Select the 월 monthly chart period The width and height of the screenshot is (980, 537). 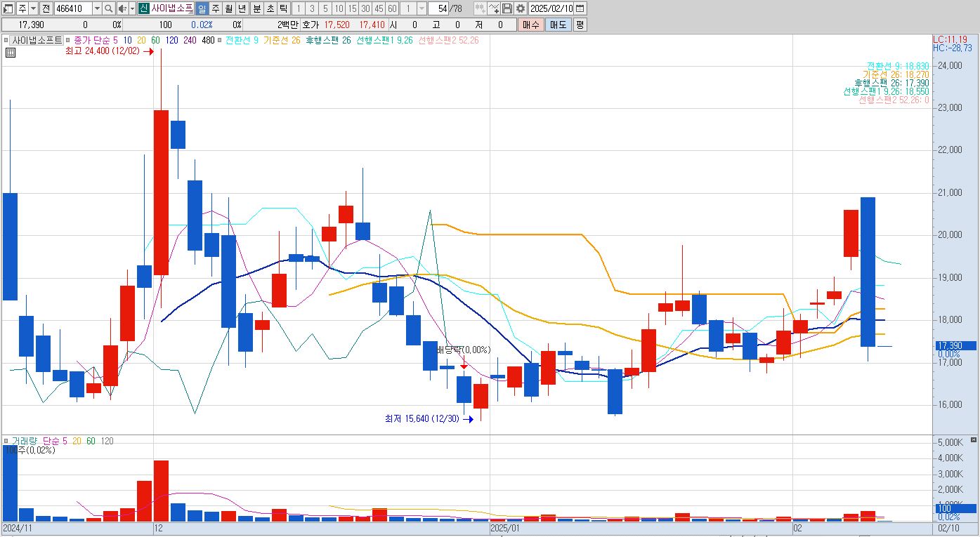(228, 8)
